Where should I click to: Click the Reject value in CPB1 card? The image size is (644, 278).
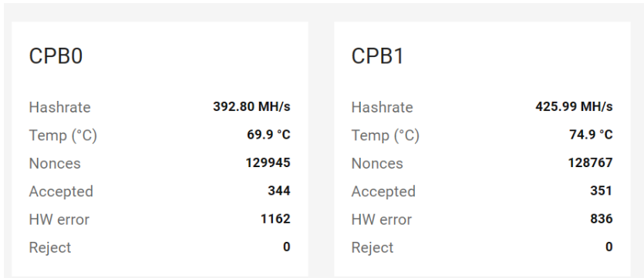pyautogui.click(x=609, y=247)
